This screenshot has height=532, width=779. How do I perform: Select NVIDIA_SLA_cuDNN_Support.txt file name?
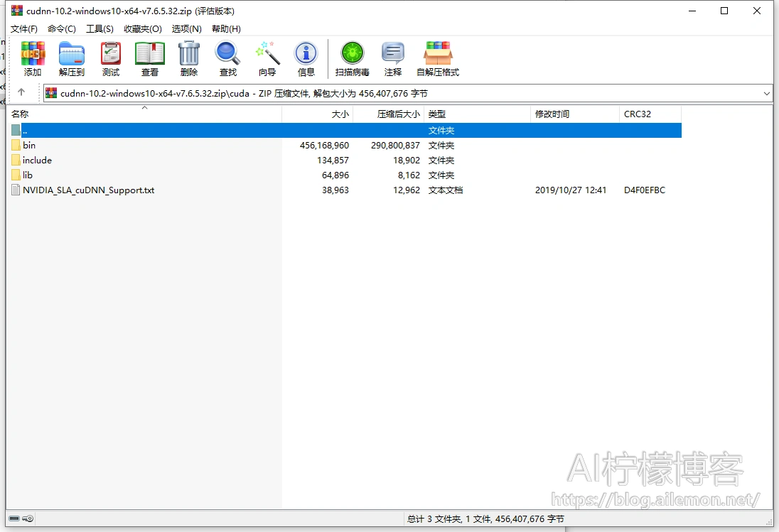(88, 190)
